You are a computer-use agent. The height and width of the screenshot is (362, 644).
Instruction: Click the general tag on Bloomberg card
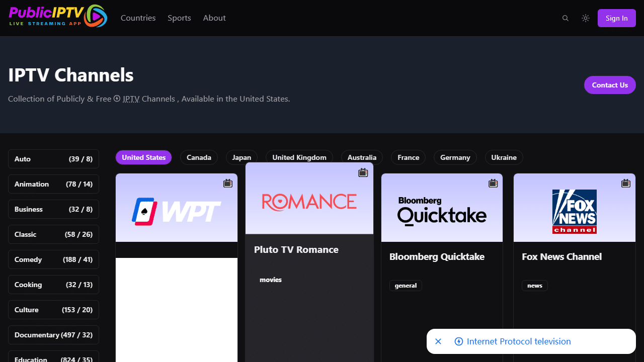point(406,286)
